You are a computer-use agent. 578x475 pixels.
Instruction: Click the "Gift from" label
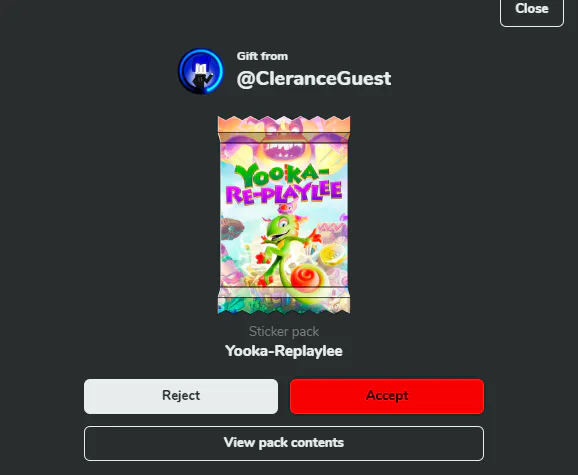point(262,56)
